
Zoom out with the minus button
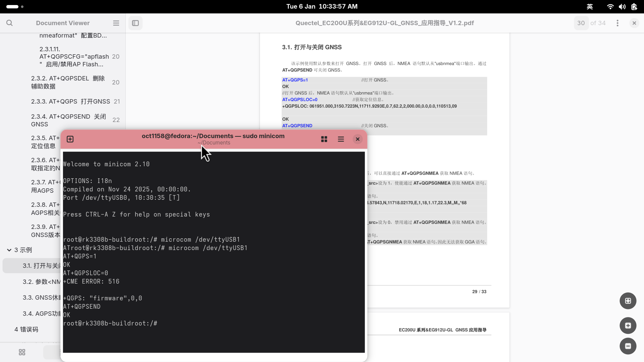628,346
